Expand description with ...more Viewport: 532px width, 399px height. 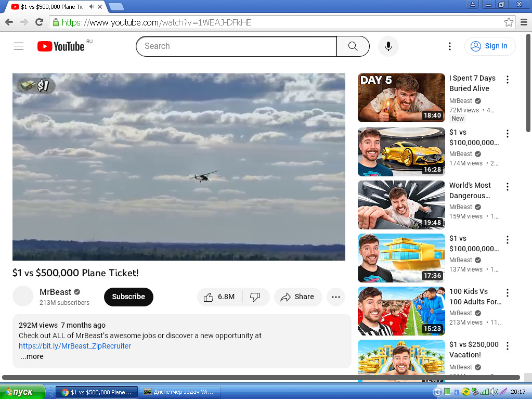coord(32,356)
